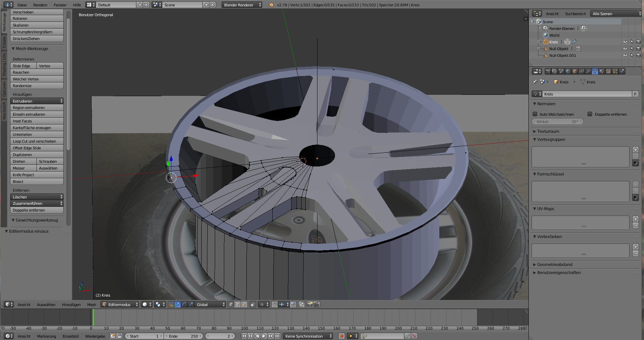Viewport: 644px width, 340px height.
Task: Open the Rendern menu
Action: 40,5
